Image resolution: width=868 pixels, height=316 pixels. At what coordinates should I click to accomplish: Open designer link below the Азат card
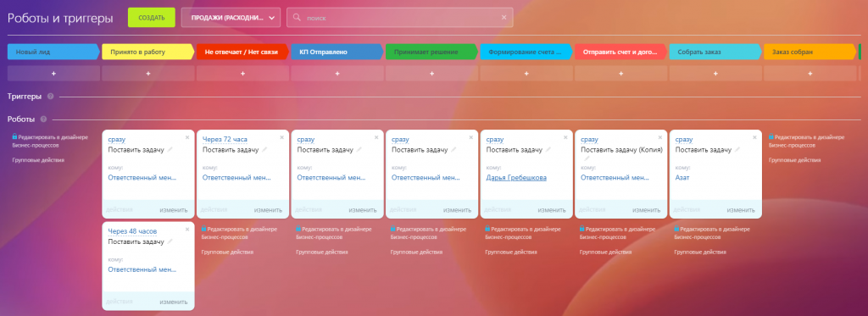coord(712,232)
